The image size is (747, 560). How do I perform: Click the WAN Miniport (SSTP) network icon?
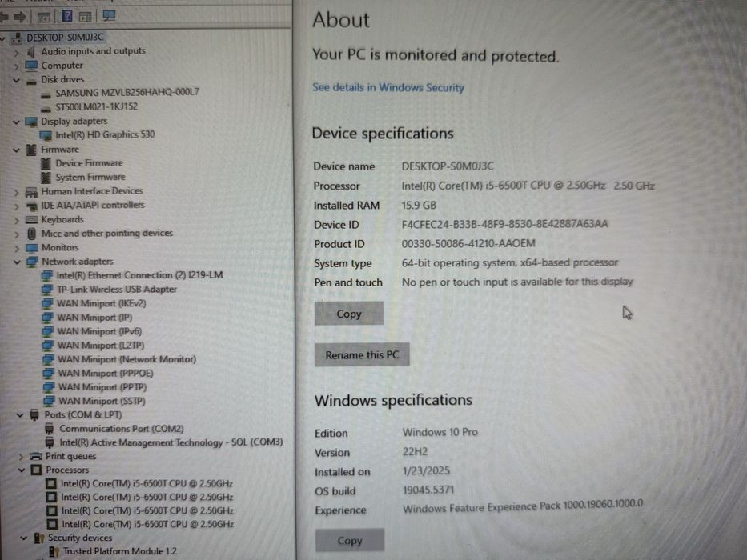[x=49, y=402]
